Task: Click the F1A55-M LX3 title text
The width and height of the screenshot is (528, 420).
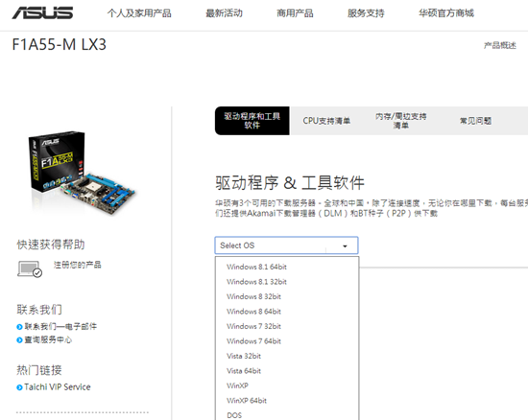Action: coord(59,45)
